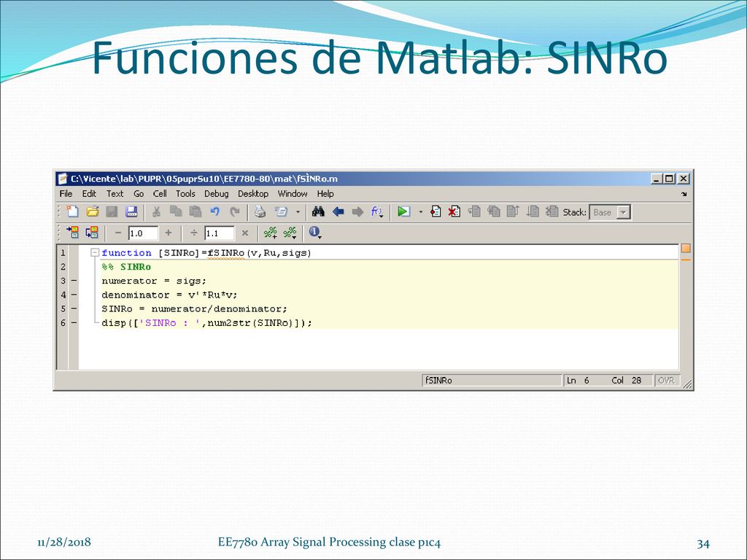Image resolution: width=747 pixels, height=560 pixels.
Task: Open the Debug menu
Action: (x=216, y=194)
